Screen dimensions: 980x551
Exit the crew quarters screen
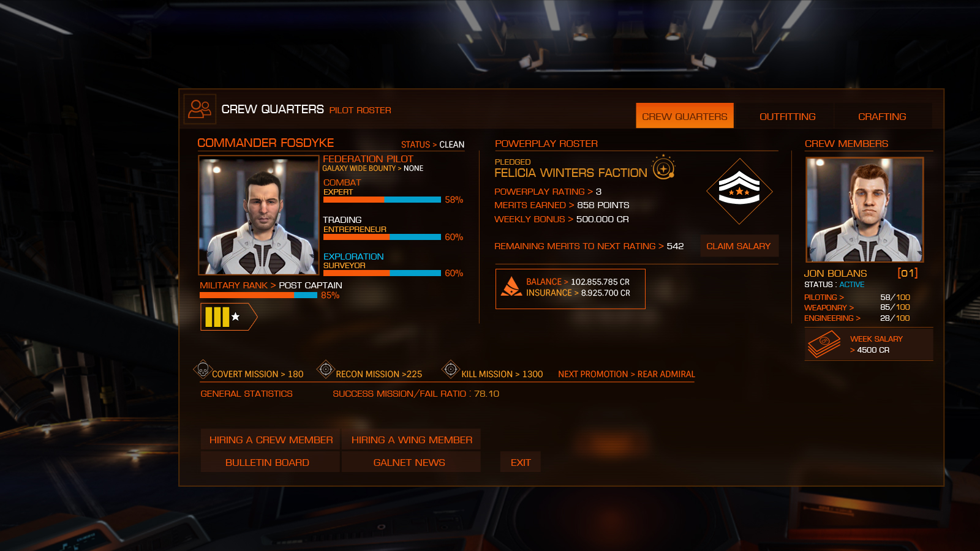coord(521,462)
